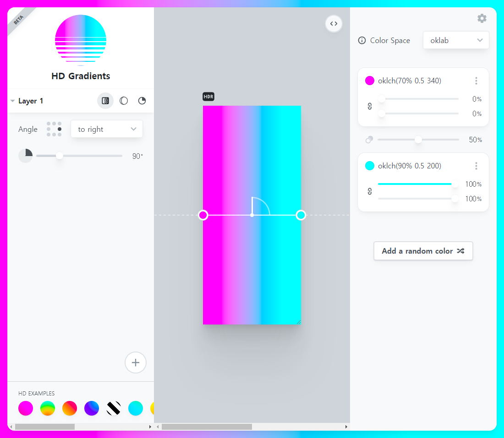Click the canvas scrollbar right arrow

pyautogui.click(x=346, y=427)
